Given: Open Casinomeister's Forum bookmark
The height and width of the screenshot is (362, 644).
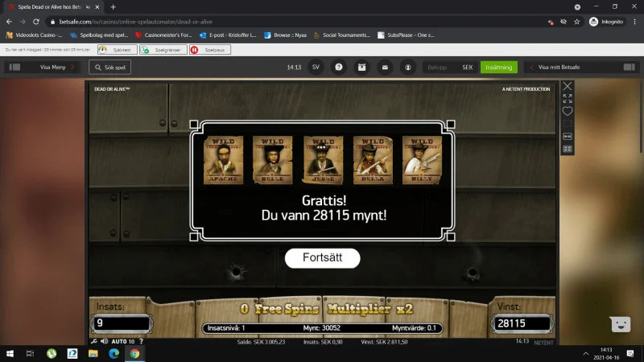Looking at the screenshot, I should coord(163,35).
